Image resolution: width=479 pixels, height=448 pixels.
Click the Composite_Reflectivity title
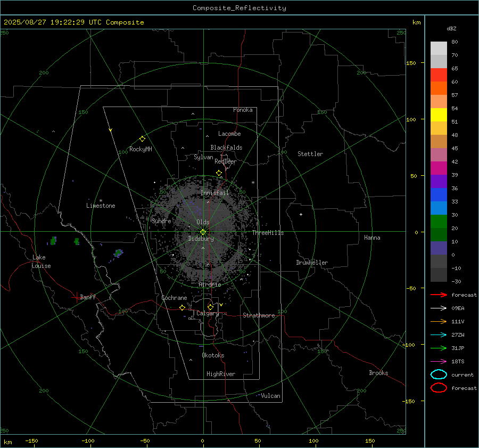(239, 8)
